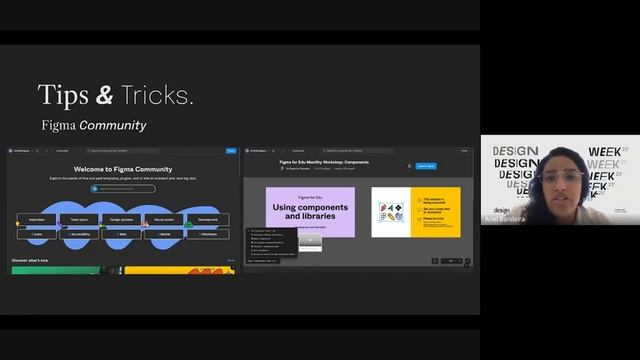
Task: Open the page selector dropdown in file preview
Action: coord(263,261)
